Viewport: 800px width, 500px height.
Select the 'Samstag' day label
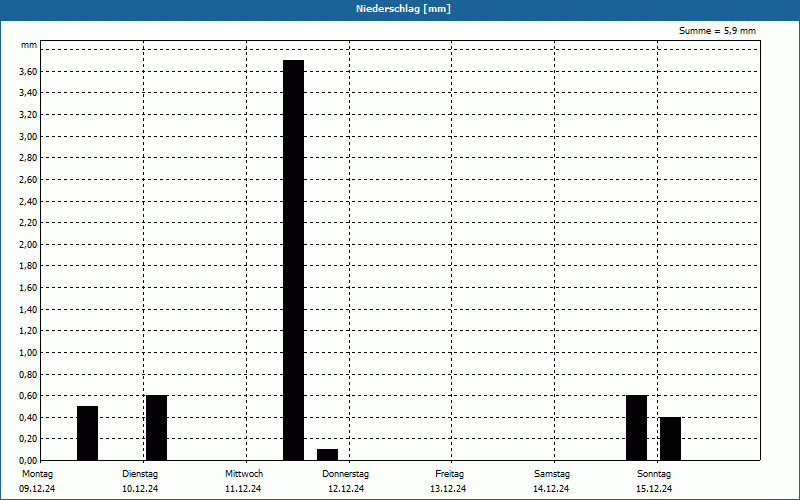click(552, 474)
